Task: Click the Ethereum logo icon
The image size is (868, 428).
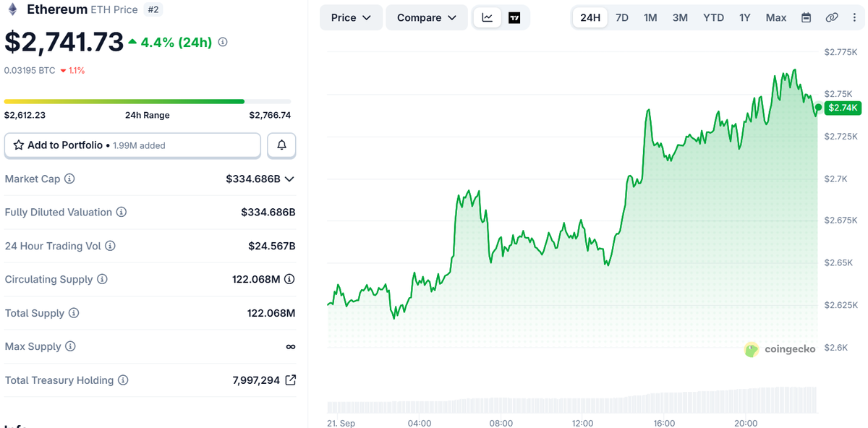Action: (x=12, y=10)
